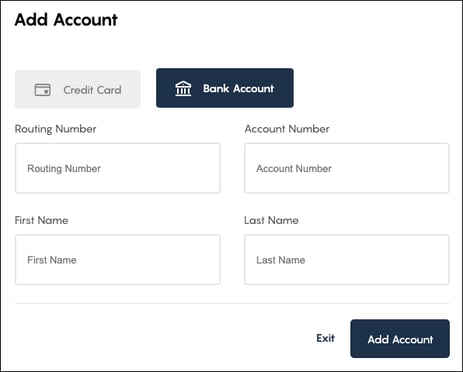463x372 pixels.
Task: Click the bank building icon
Action: tap(183, 89)
